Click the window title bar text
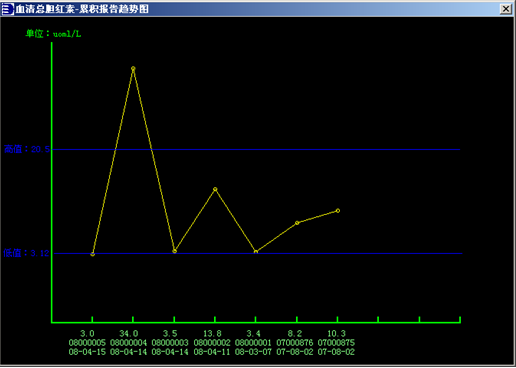Screen dimensions: 516x368 tap(82, 9)
